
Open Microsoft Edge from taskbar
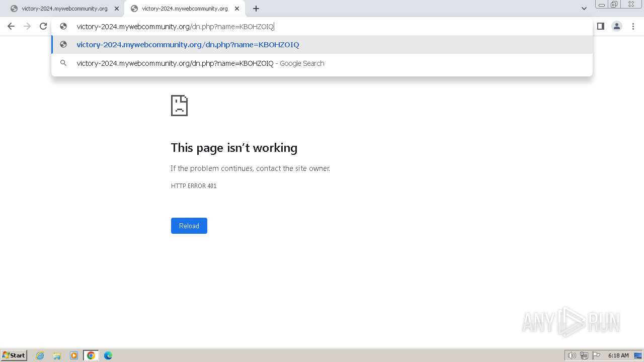pyautogui.click(x=108, y=355)
